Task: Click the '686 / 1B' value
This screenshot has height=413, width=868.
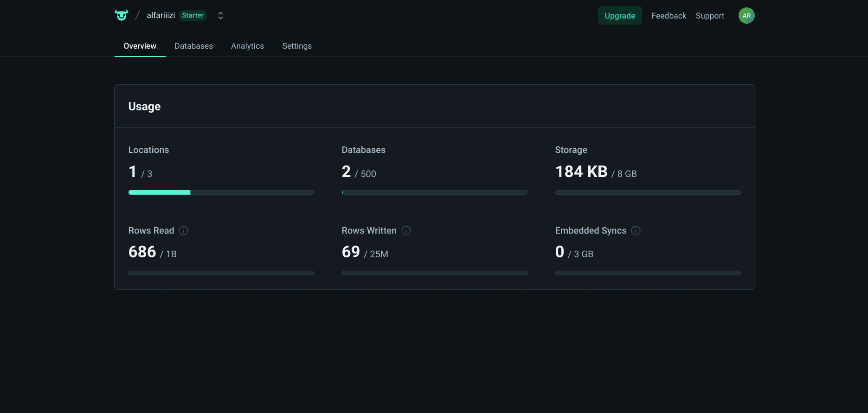Action: [153, 252]
